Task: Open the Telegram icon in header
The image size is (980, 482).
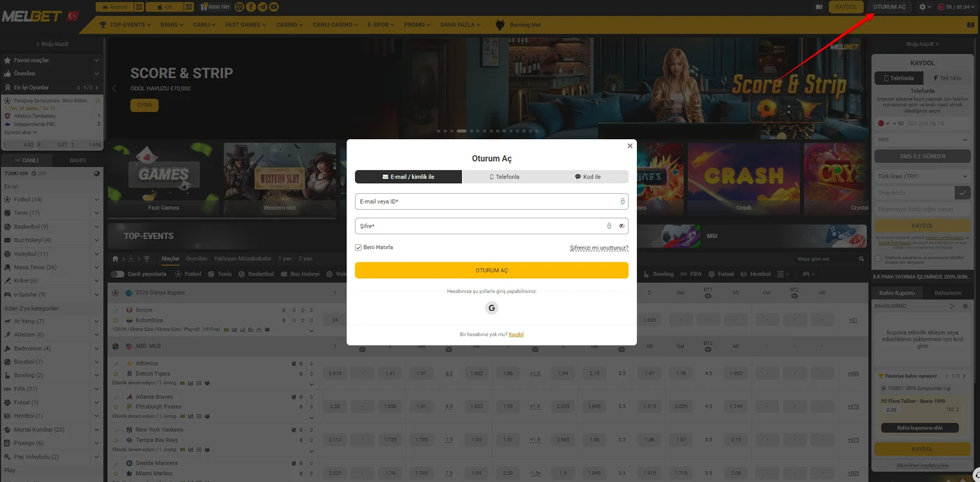Action: point(262,7)
